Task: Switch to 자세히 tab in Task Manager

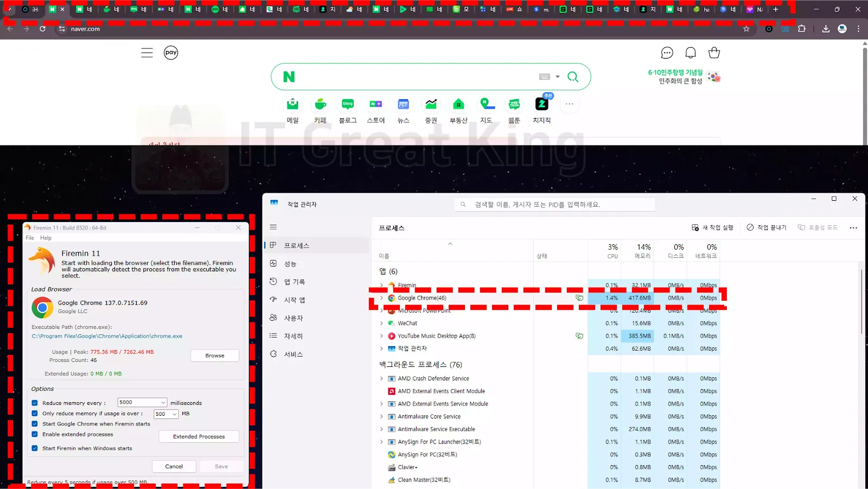Action: tap(317, 336)
